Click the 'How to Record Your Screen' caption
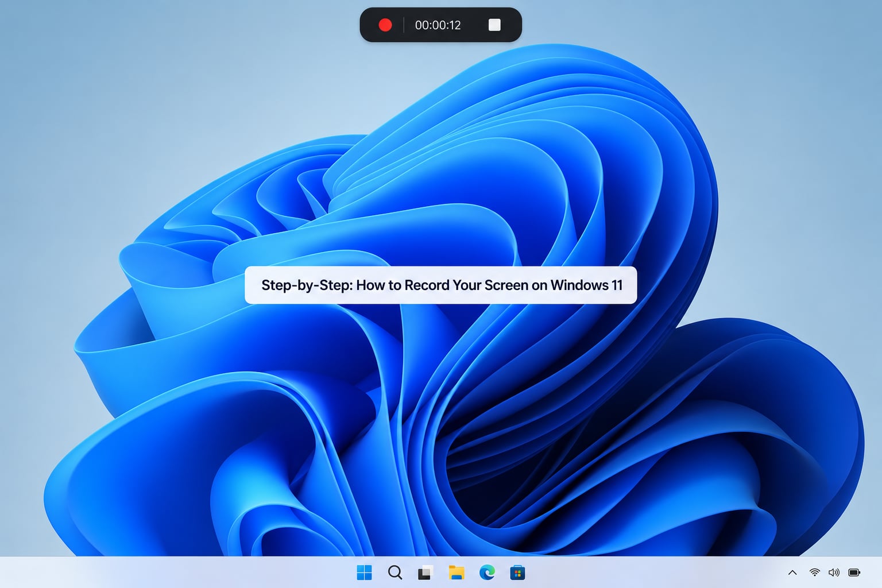Viewport: 882px width, 588px height. (441, 285)
